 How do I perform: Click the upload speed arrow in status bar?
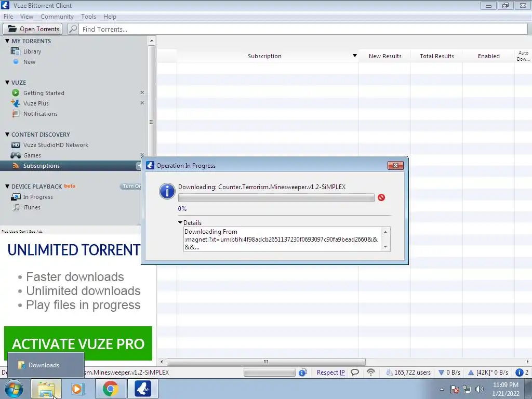point(471,373)
